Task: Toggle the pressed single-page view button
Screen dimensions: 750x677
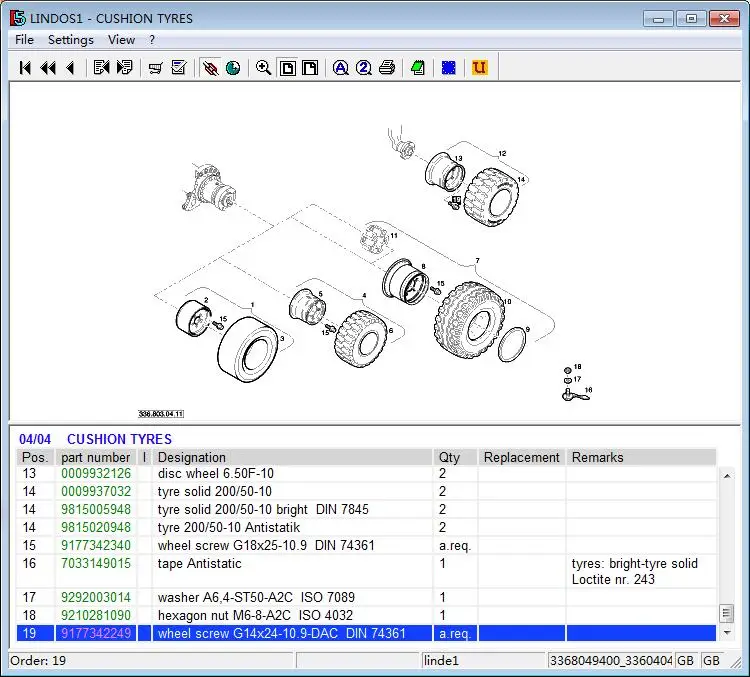Action: pos(287,68)
